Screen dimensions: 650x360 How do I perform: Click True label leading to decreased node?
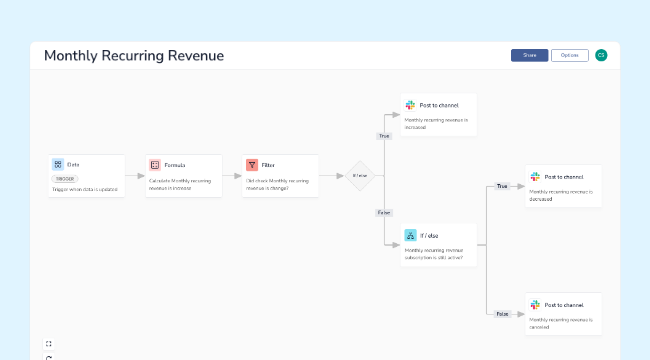click(502, 186)
